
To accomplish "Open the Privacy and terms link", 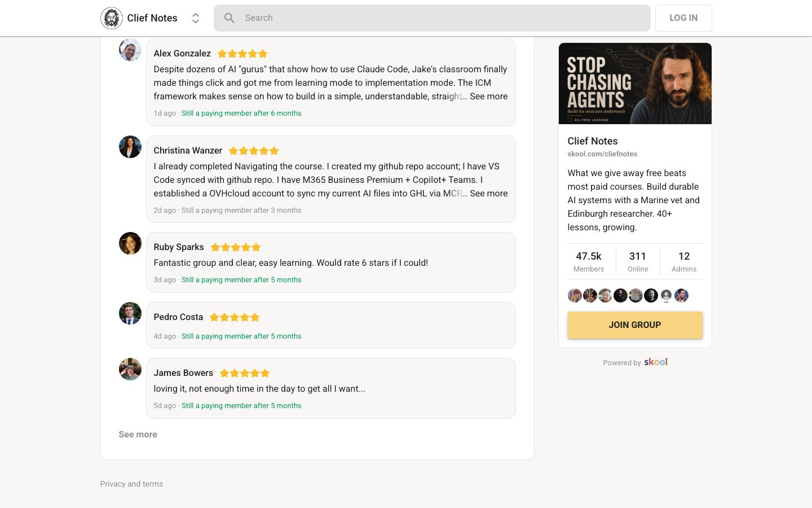I will tap(131, 484).
